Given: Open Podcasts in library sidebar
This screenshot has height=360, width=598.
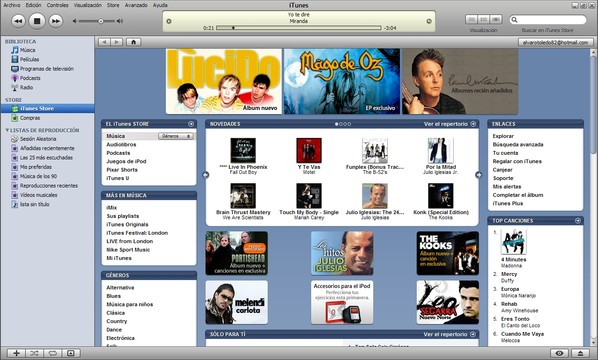Looking at the screenshot, I should pyautogui.click(x=30, y=78).
